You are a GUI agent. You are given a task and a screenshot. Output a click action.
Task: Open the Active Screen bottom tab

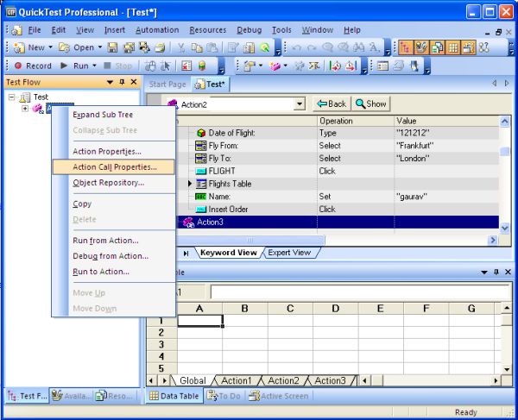tap(279, 396)
